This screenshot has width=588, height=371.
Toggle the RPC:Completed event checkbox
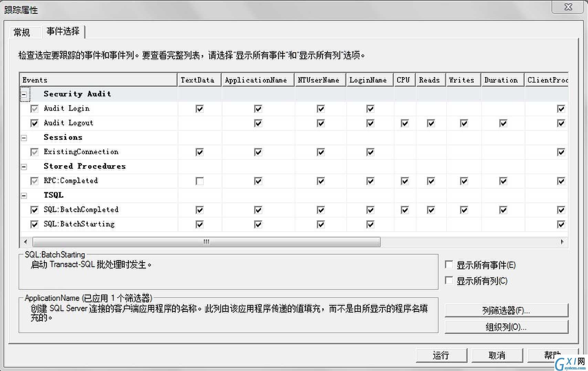tap(34, 181)
